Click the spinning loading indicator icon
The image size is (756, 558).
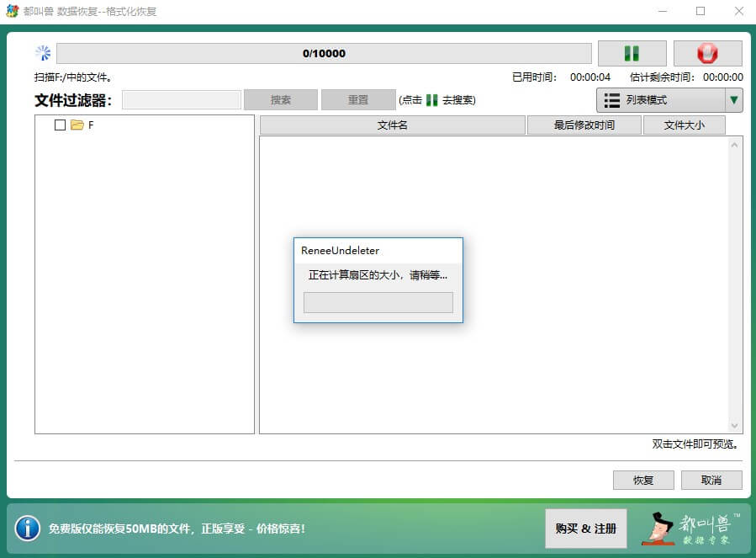44,53
